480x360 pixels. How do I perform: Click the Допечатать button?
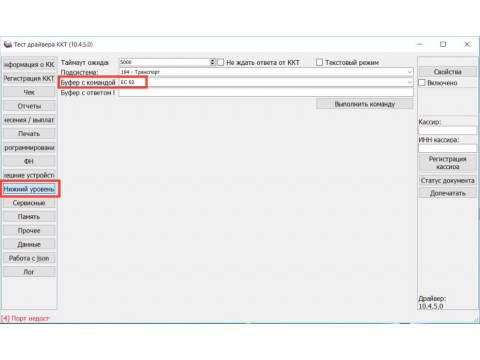(x=447, y=193)
